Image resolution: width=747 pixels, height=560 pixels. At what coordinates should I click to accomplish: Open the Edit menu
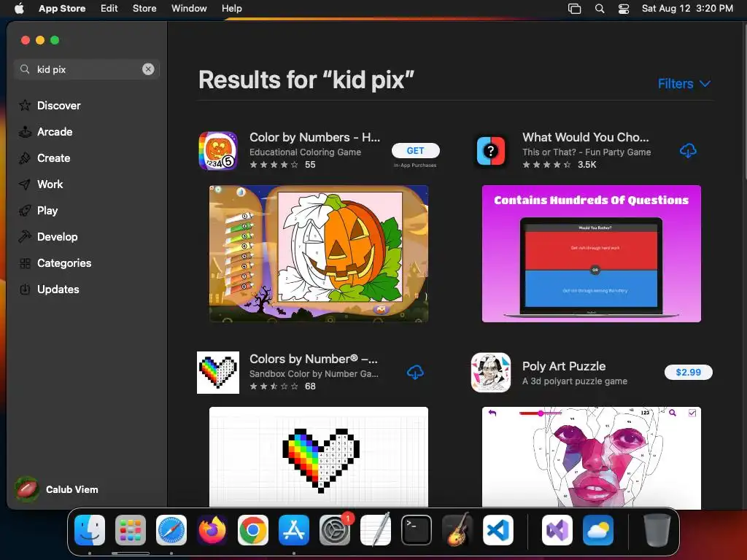[x=109, y=9]
